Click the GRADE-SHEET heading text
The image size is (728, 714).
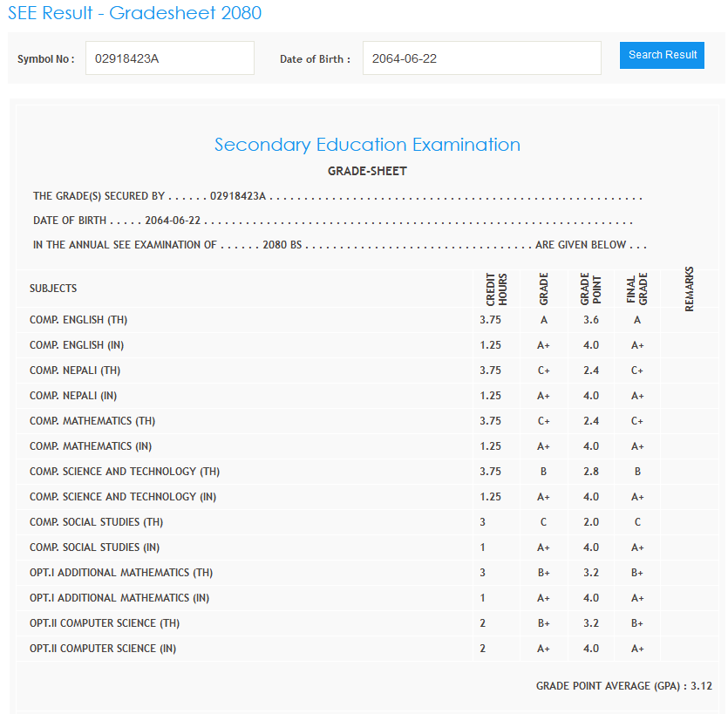pyautogui.click(x=367, y=171)
